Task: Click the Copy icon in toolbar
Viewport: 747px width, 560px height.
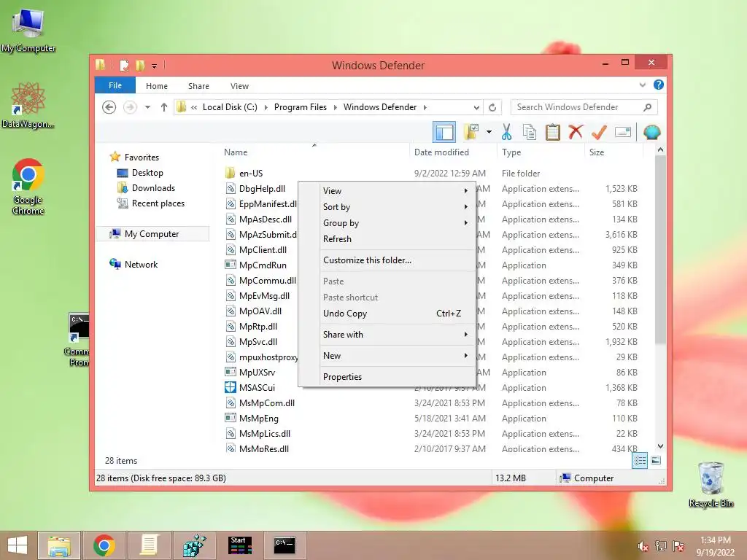Action: click(530, 132)
